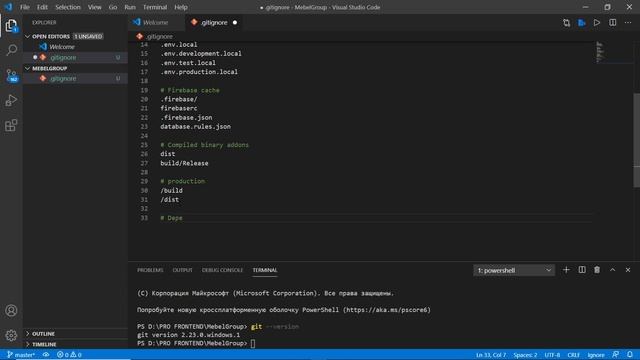Open errors and warnings count in status bar
The width and height of the screenshot is (640, 360).
tap(69, 355)
